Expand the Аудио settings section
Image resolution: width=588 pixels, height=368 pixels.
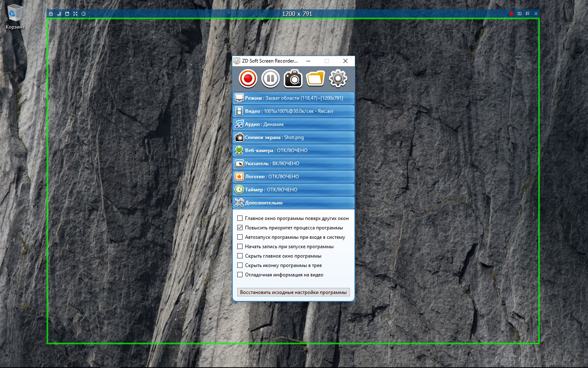pyautogui.click(x=293, y=124)
